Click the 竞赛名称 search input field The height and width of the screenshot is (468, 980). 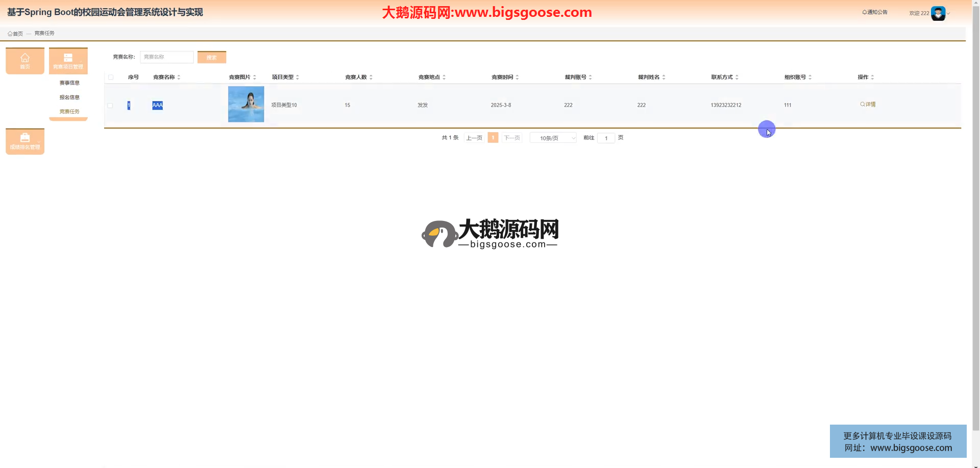(x=167, y=57)
